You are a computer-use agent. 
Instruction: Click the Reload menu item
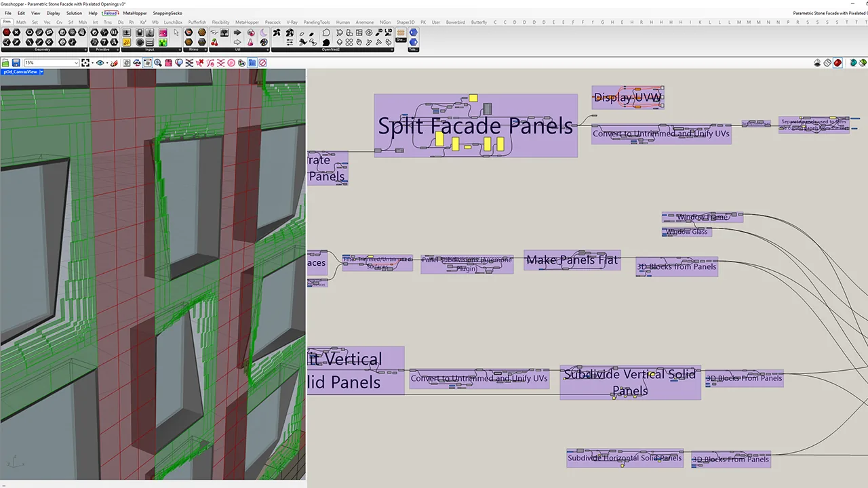pos(110,13)
